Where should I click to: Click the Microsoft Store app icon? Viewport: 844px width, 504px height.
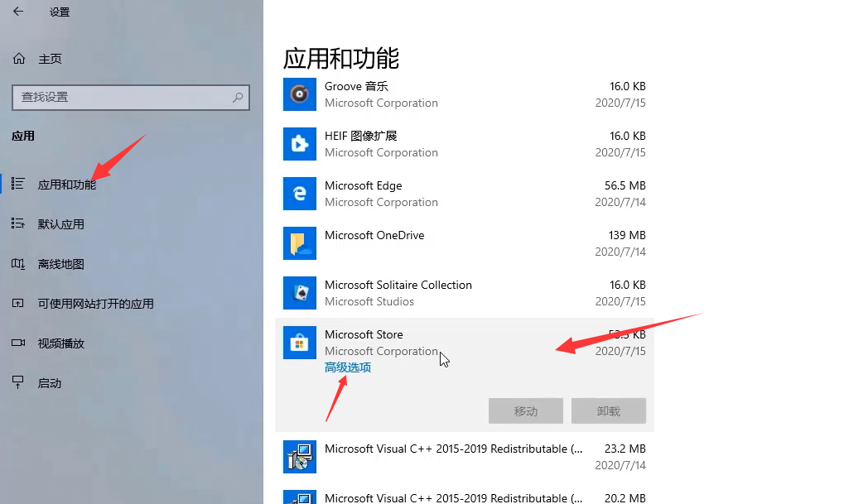299,343
